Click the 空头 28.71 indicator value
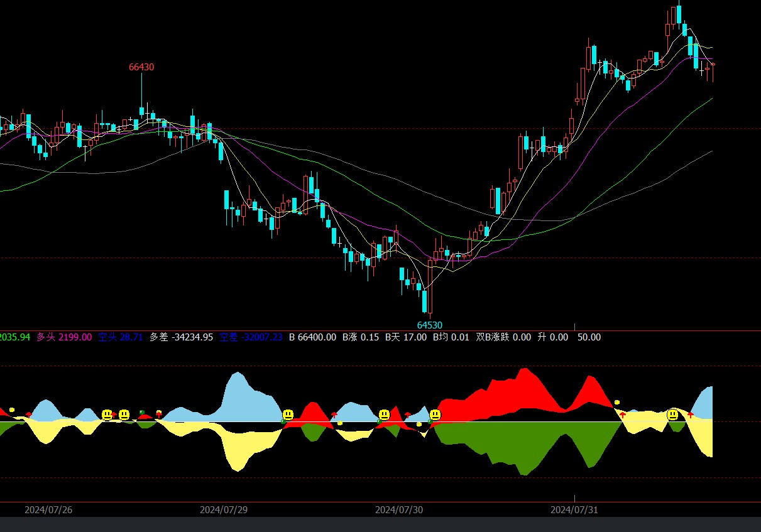 tap(121, 337)
